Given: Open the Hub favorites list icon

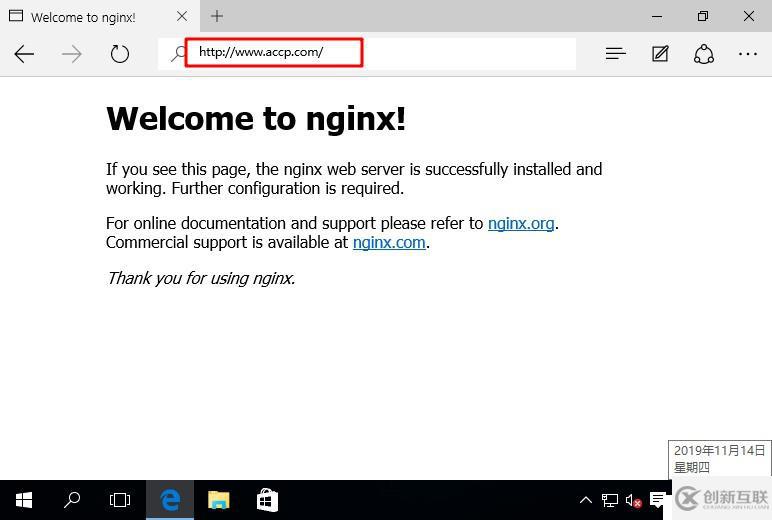Looking at the screenshot, I should [x=615, y=53].
